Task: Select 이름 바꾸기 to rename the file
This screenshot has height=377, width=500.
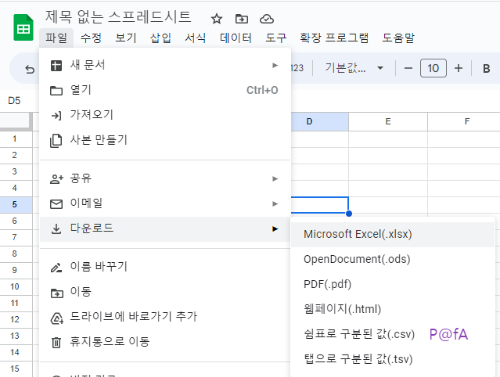Action: [x=165, y=267]
